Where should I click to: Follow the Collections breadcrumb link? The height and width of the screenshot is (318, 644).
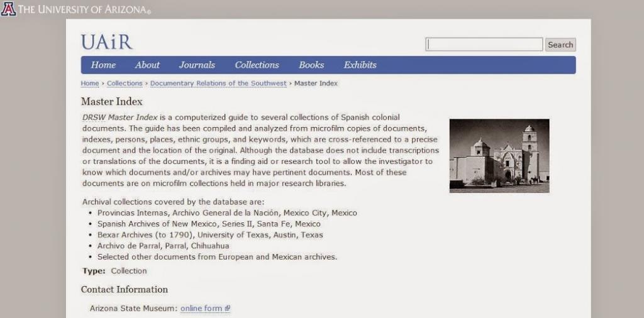point(125,84)
